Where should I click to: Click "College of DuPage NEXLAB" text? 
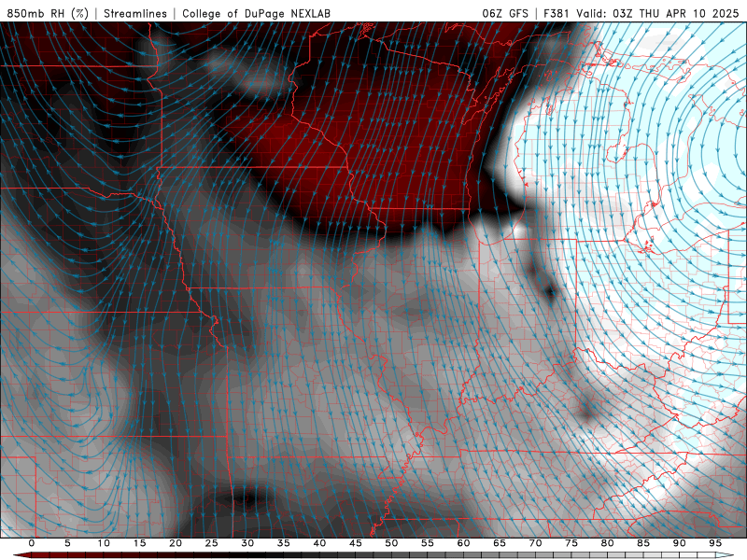[256, 13]
